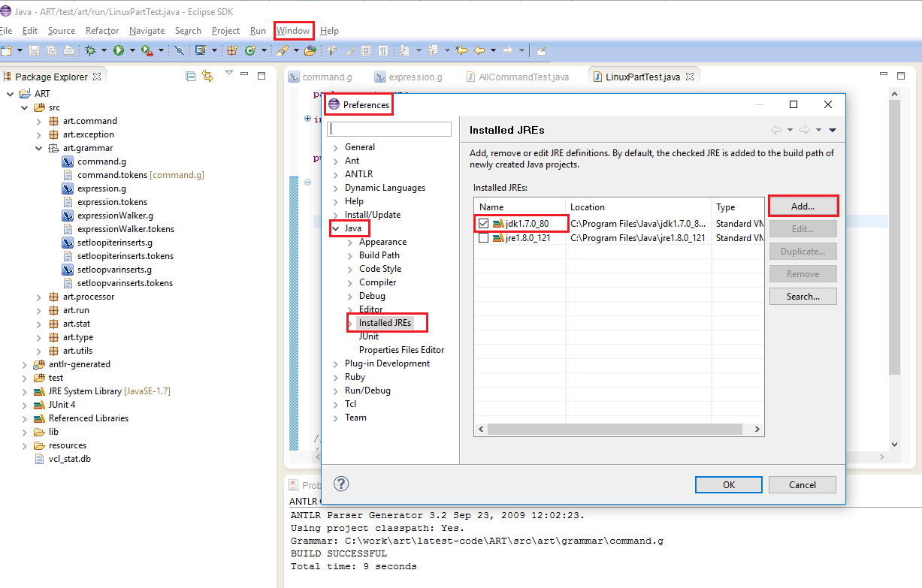Viewport: 922px width, 588px height.
Task: Open the Run button dropdown arrow
Action: (x=132, y=51)
